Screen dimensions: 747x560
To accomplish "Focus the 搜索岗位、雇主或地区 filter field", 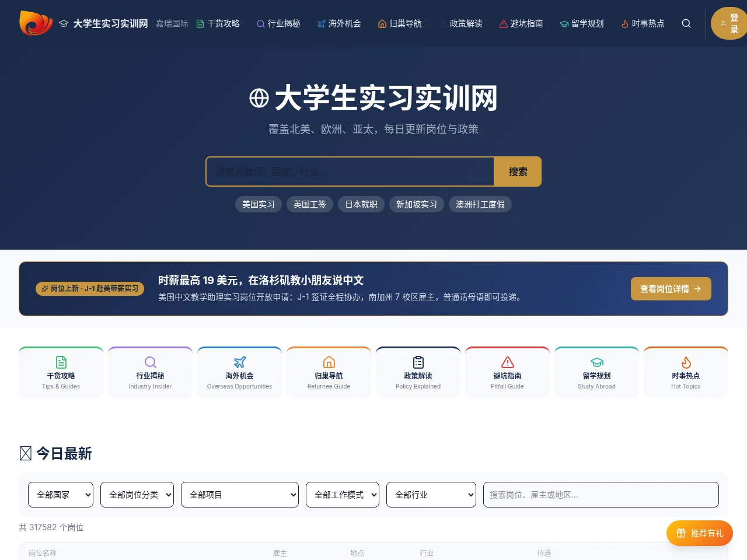I will 601,495.
